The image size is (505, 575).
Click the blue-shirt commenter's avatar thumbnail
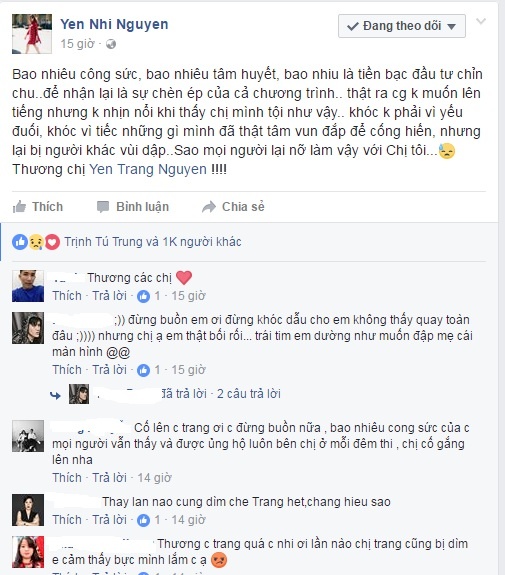coord(28,286)
